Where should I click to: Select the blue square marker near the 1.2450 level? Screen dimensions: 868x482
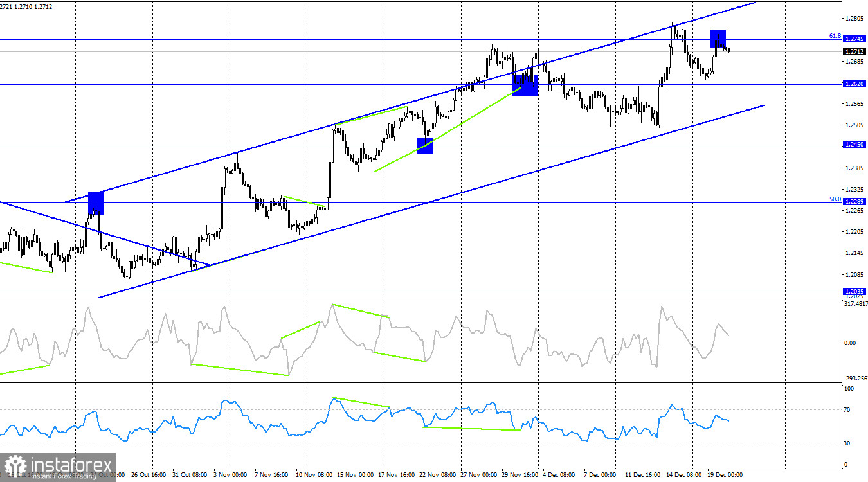425,145
